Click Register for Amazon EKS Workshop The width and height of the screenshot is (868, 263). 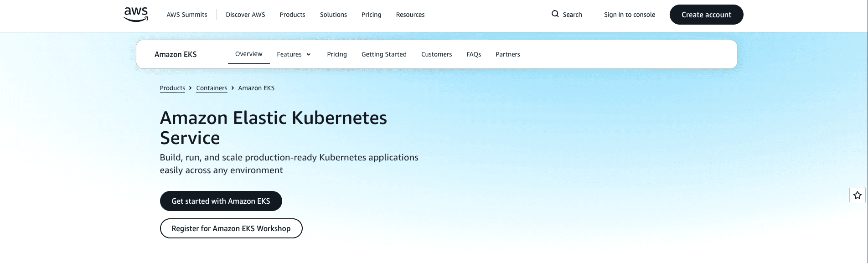[231, 228]
